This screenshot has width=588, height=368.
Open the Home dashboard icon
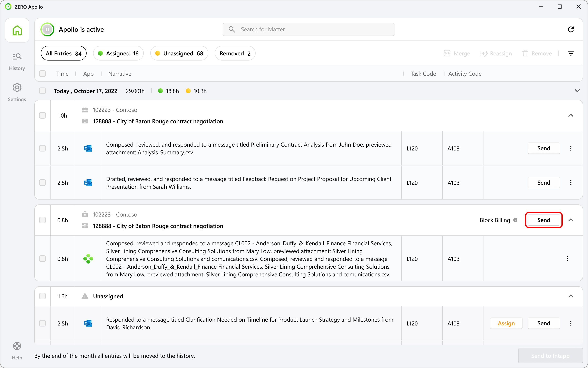17,30
